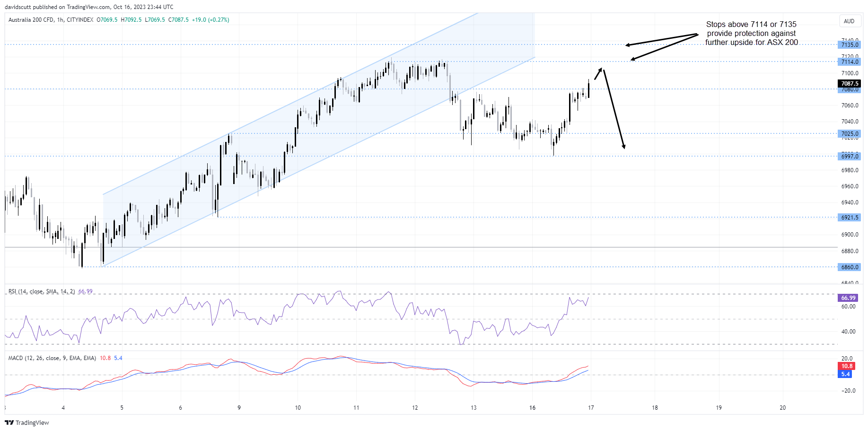868x431 pixels.
Task: Click date label 13 on time axis
Action: coord(473,407)
